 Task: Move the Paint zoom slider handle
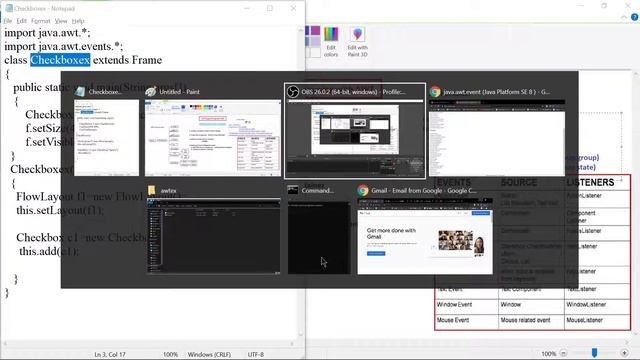594,353
